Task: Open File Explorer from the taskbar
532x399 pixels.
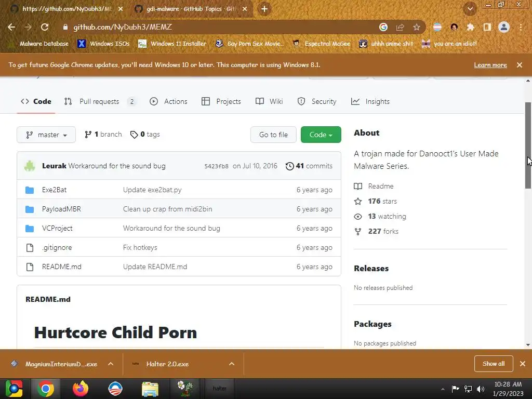Action: 150,389
